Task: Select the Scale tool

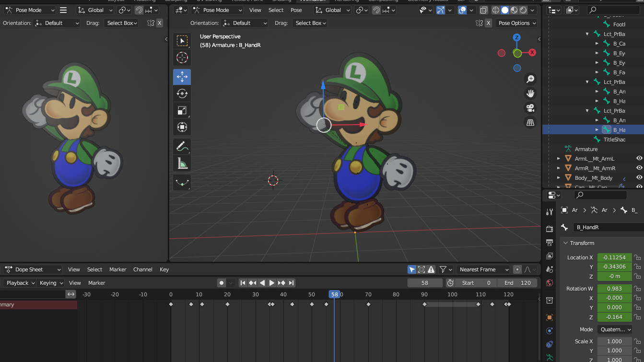Action: pyautogui.click(x=182, y=110)
